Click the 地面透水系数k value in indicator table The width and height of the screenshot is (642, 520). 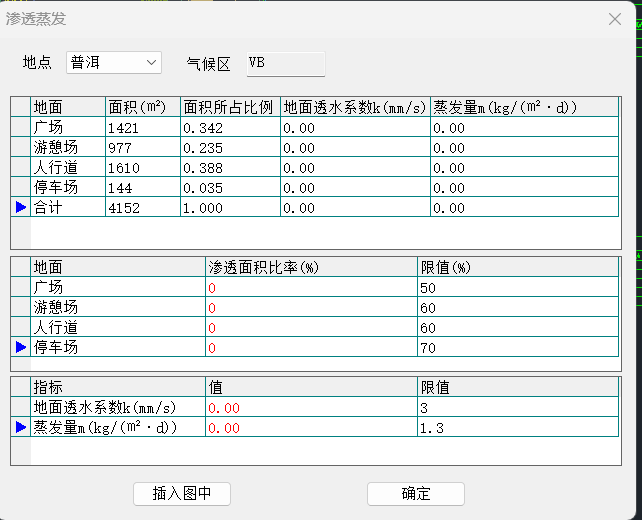click(x=310, y=407)
